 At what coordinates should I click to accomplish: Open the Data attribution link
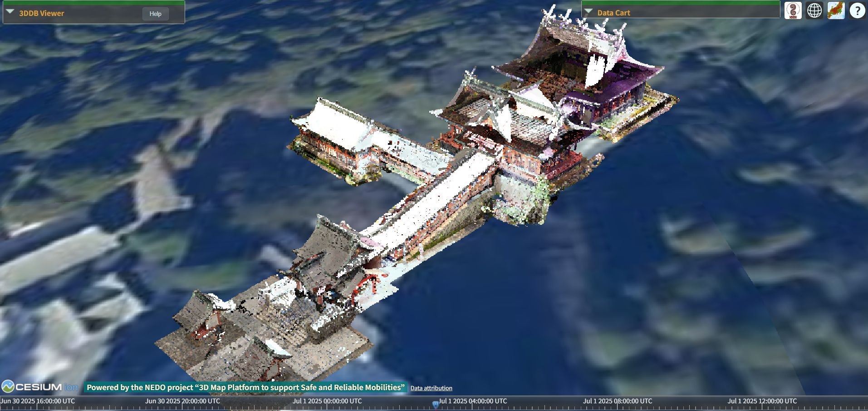(x=431, y=388)
